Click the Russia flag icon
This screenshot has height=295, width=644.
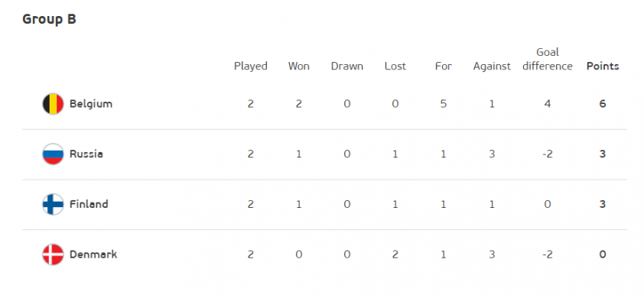[x=53, y=154]
